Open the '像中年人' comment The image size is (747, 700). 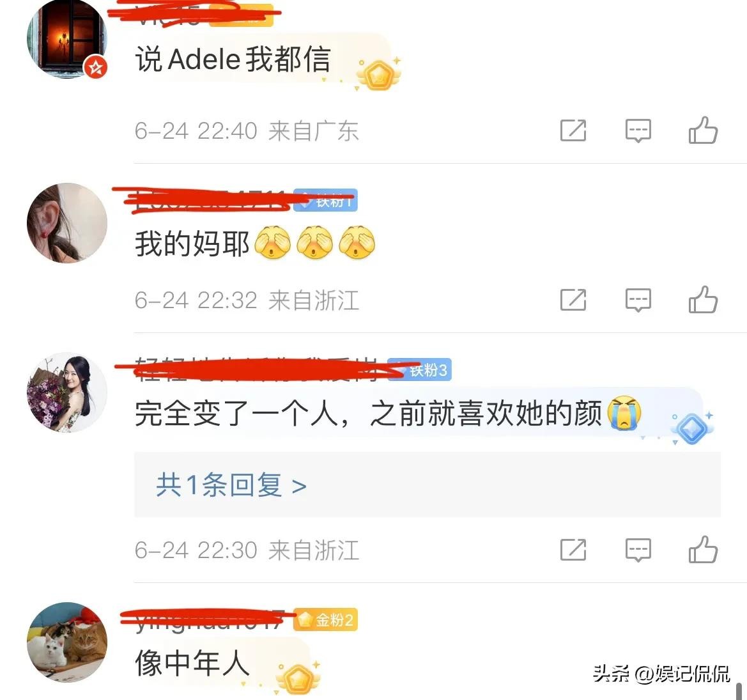(x=192, y=663)
